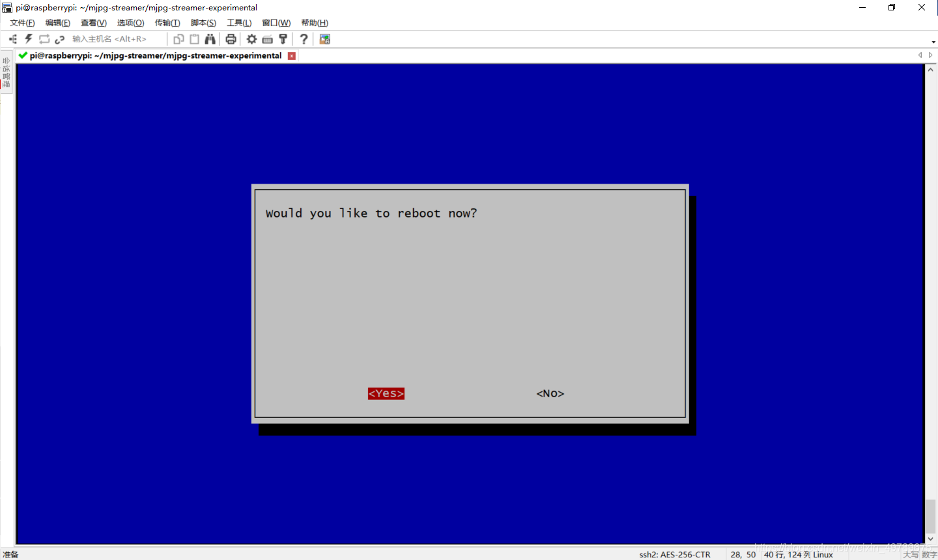Image resolution: width=938 pixels, height=560 pixels.
Task: Click the Quick Connect lightning icon
Action: (29, 39)
